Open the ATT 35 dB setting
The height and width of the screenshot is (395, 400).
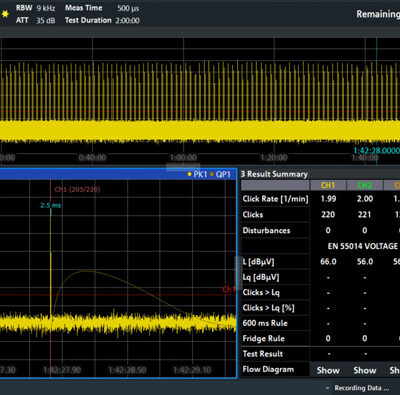click(x=35, y=20)
